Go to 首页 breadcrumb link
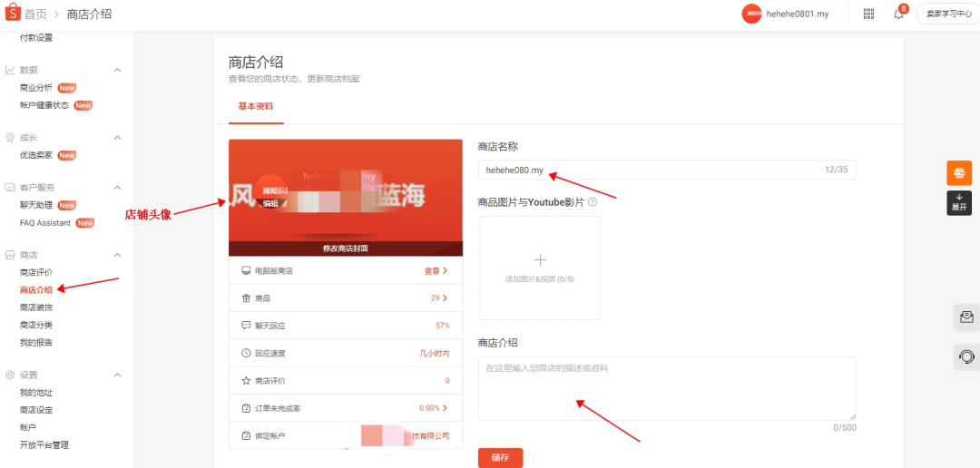Viewport: 980px width, 468px height. tap(35, 14)
